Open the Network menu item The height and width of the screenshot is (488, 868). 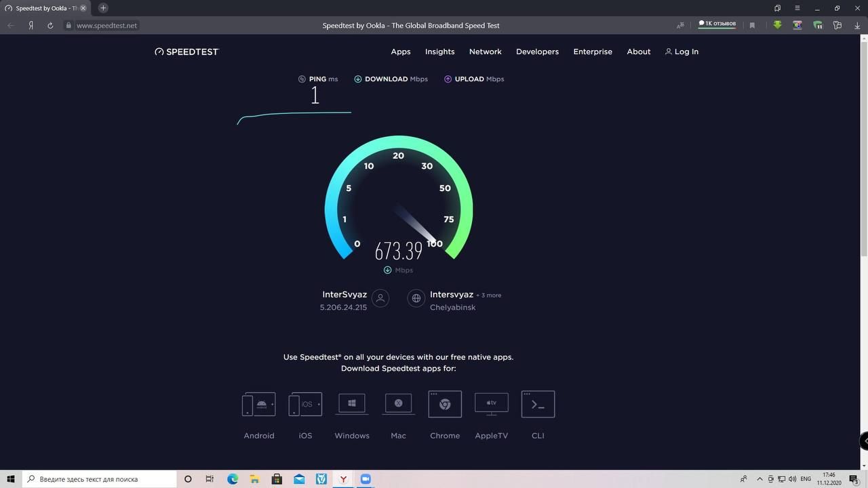[486, 52]
